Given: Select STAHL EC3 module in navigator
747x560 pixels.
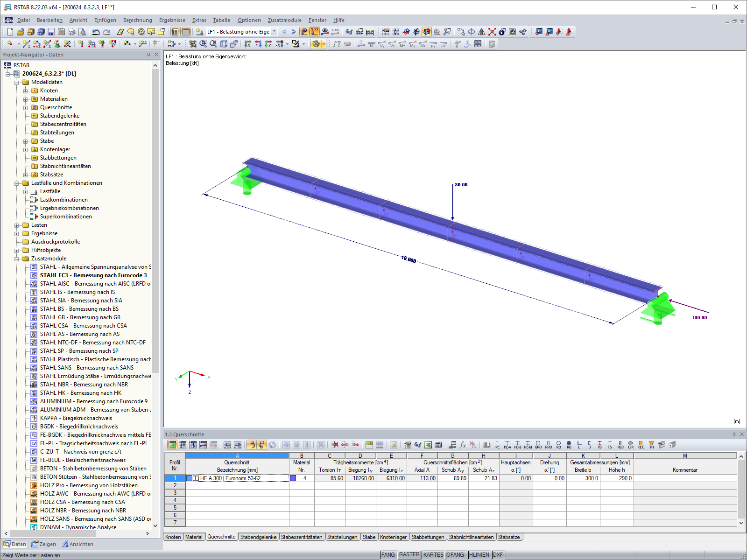Looking at the screenshot, I should 93,275.
